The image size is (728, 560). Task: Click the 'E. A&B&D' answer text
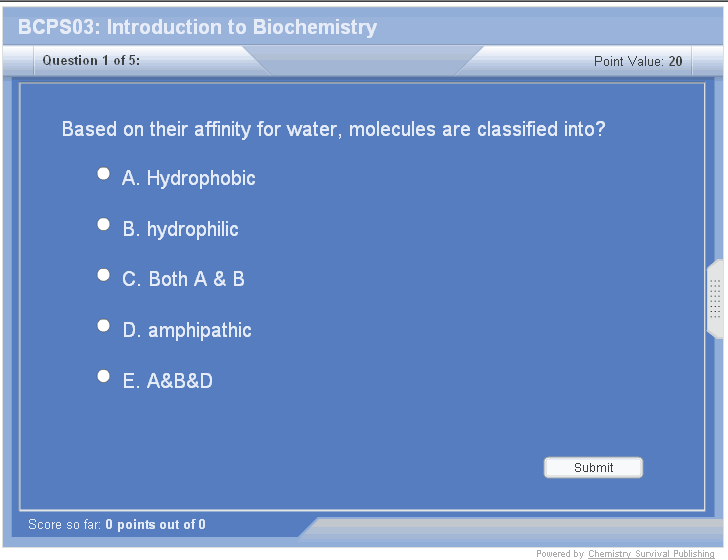168,382
